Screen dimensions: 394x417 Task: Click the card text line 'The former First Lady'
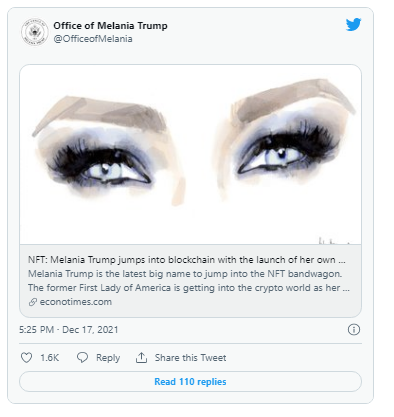pyautogui.click(x=189, y=288)
